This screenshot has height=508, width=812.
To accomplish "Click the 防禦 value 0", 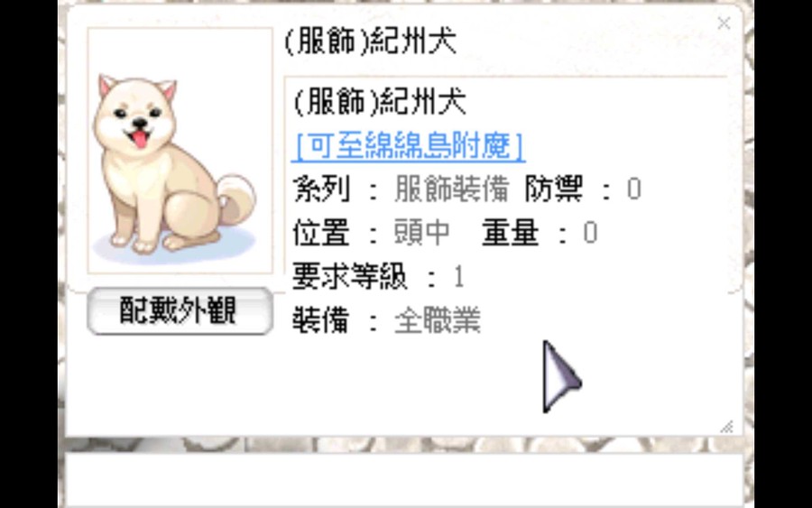I will 634,189.
